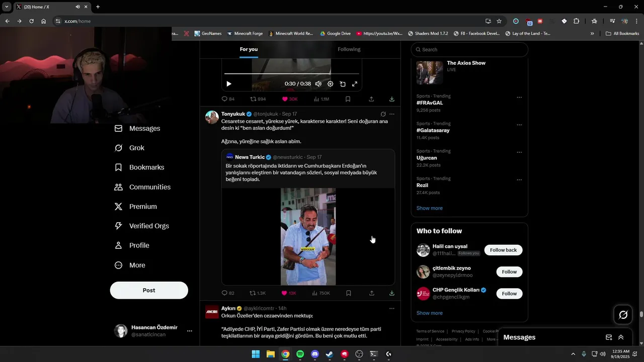Open options for Uğurcan trend
Viewport: 644px width, 362px height.
[x=519, y=152]
